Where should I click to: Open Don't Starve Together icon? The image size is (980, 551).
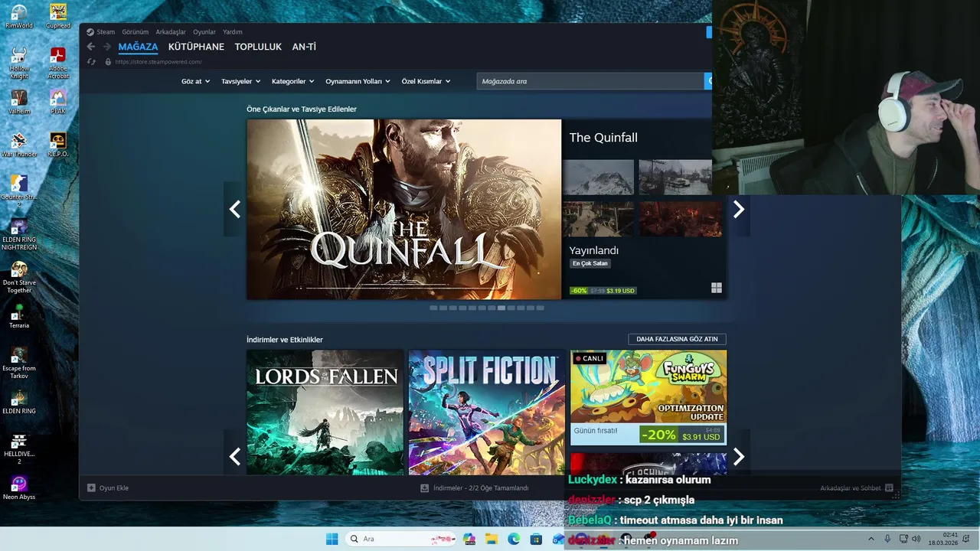coord(19,277)
